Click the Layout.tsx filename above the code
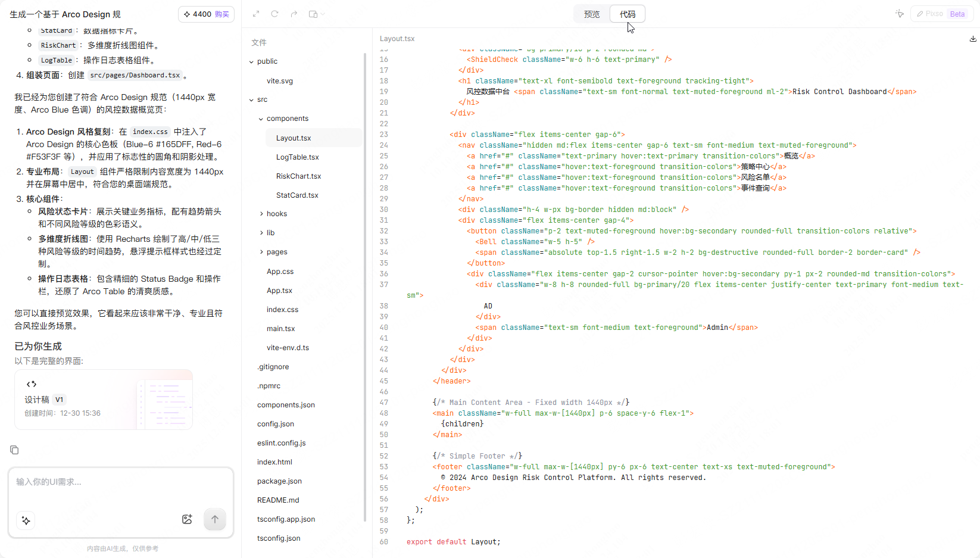Image resolution: width=980 pixels, height=558 pixels. pos(397,39)
